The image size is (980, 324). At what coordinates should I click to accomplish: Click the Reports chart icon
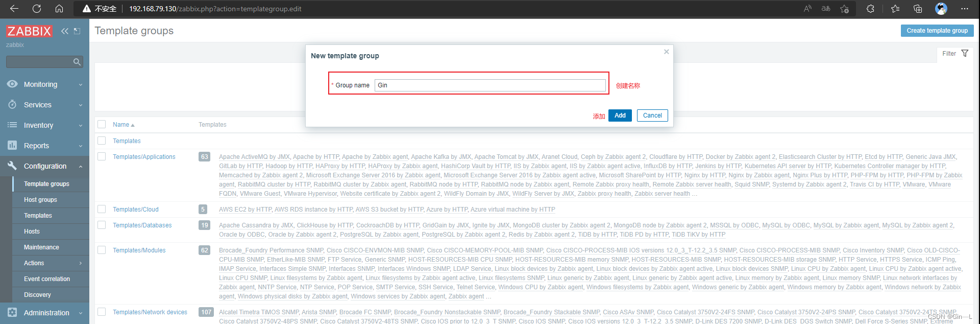click(12, 146)
